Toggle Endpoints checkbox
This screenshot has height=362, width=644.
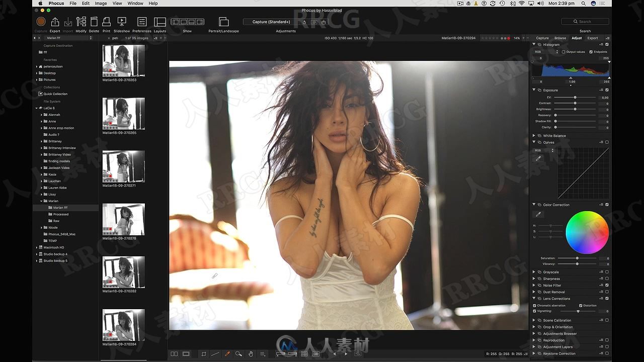click(x=591, y=52)
